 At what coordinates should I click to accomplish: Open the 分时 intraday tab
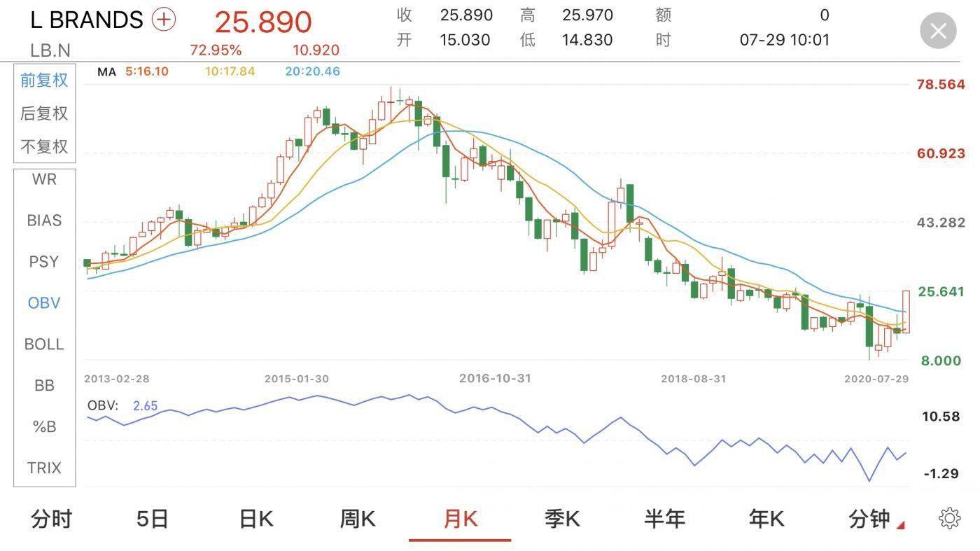pos(52,519)
